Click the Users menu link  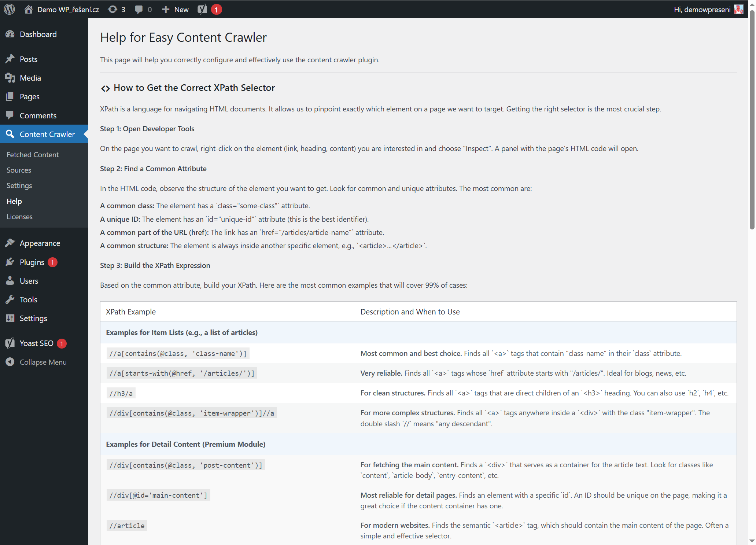pyautogui.click(x=29, y=281)
